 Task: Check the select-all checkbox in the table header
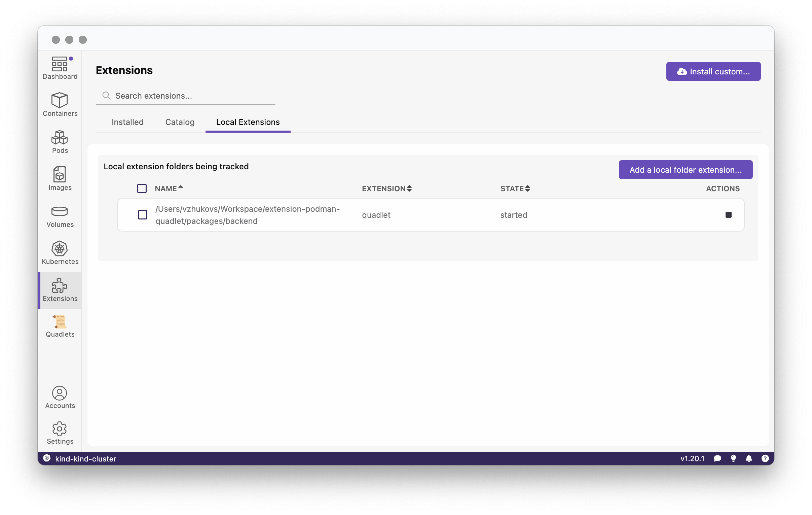tap(142, 188)
